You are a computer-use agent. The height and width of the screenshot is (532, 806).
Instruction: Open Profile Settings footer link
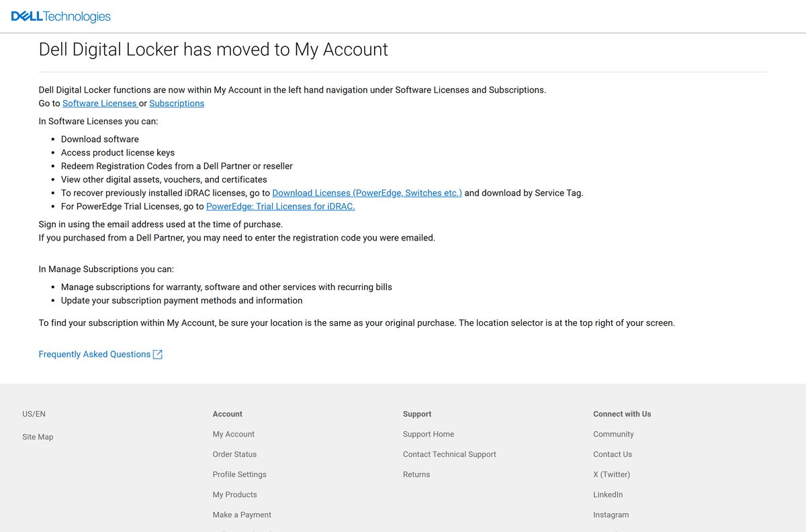240,474
